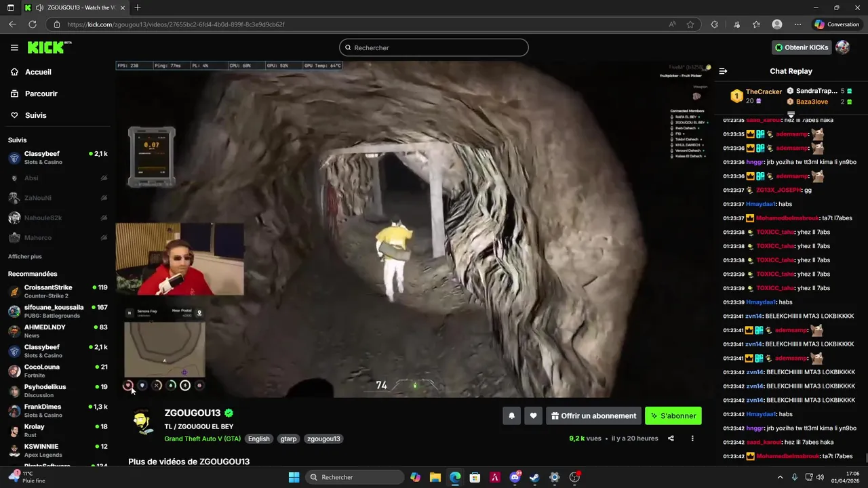Open CocoLouna recommended channel

point(58,371)
